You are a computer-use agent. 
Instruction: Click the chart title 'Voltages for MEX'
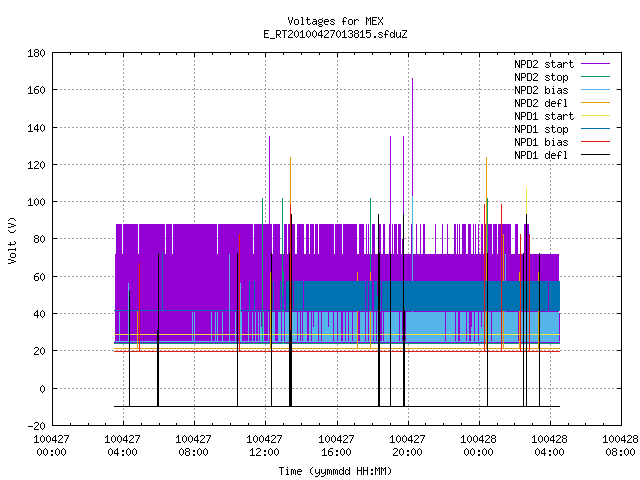[335, 21]
